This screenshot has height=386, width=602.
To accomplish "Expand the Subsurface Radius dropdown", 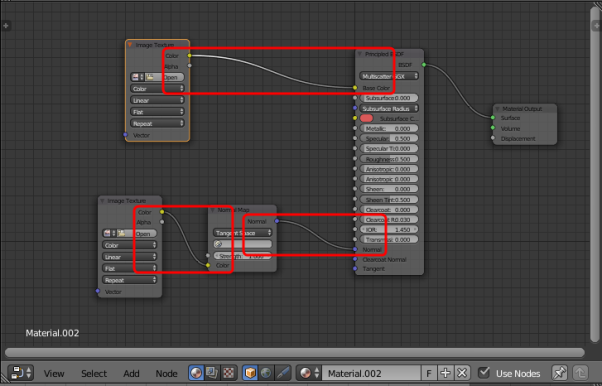I will [389, 109].
